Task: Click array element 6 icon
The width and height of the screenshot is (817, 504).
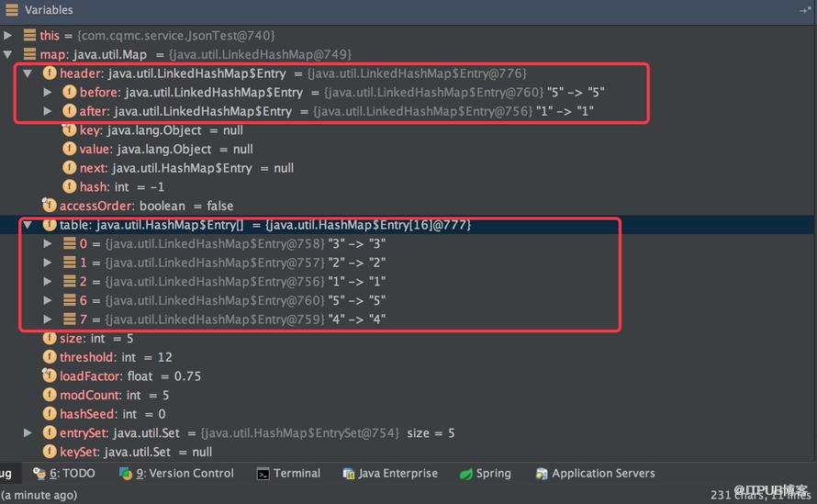Action: point(69,300)
